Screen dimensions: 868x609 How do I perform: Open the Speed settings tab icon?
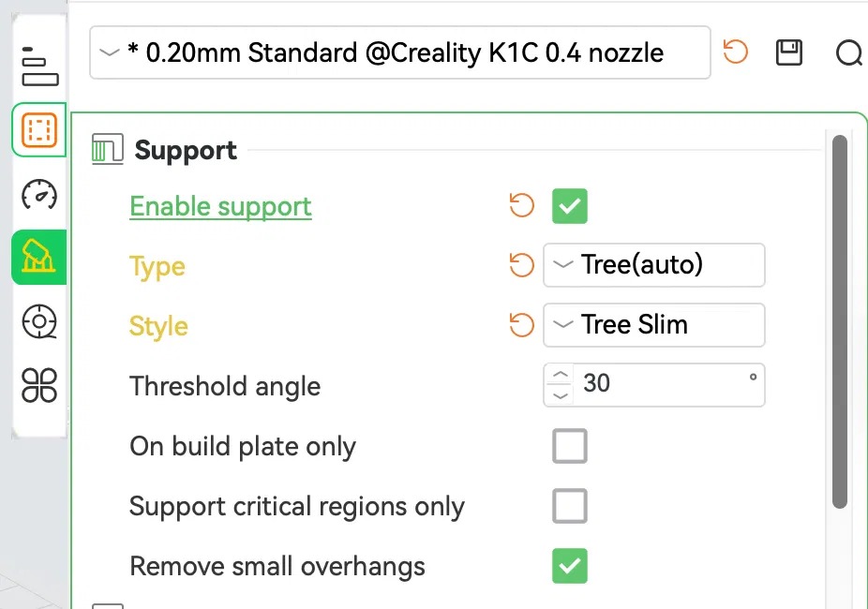[39, 194]
